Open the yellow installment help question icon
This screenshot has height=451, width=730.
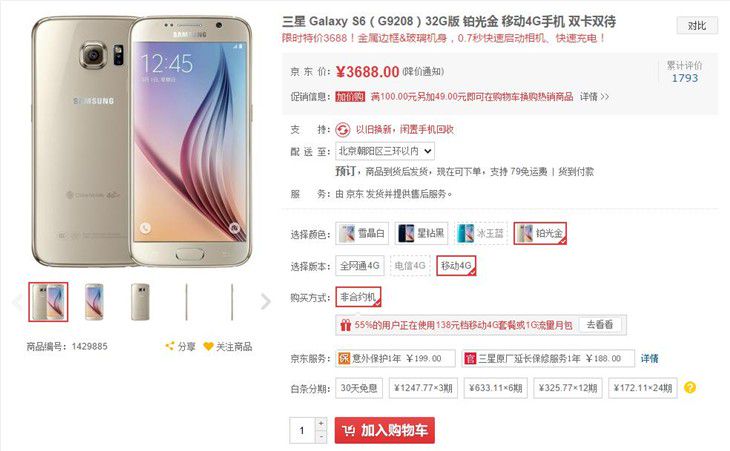(x=690, y=388)
